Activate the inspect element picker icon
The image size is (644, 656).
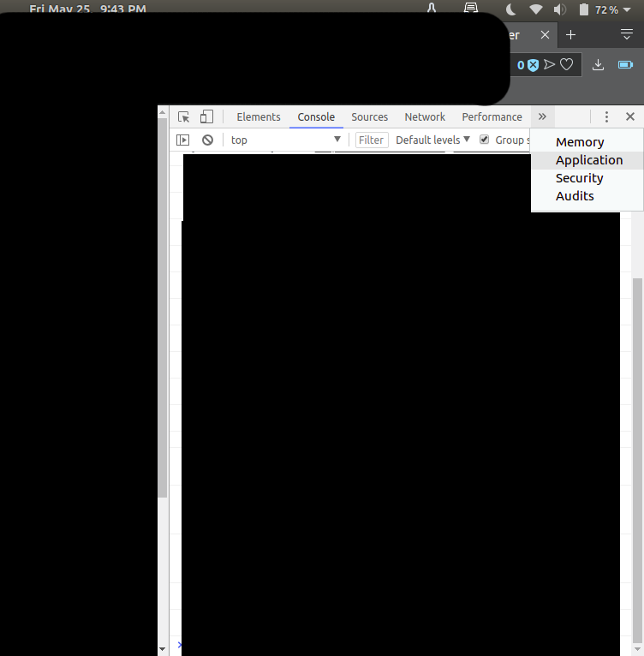tap(184, 116)
